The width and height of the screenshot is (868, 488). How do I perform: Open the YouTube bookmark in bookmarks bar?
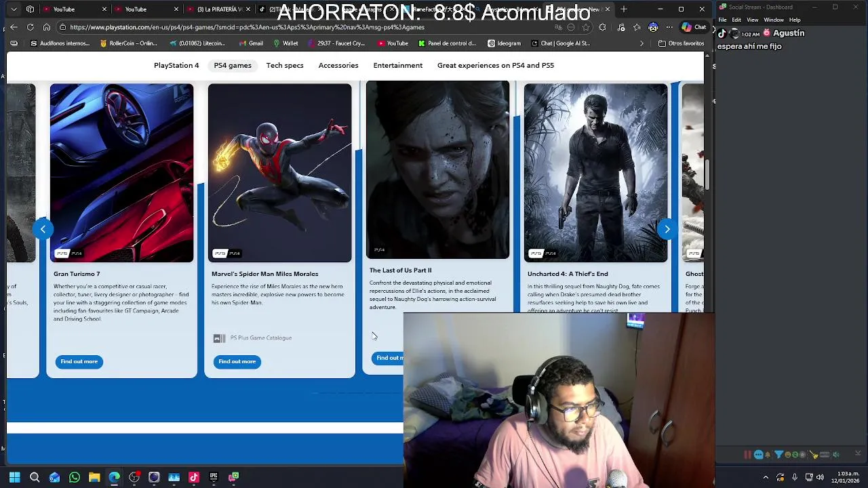(393, 43)
